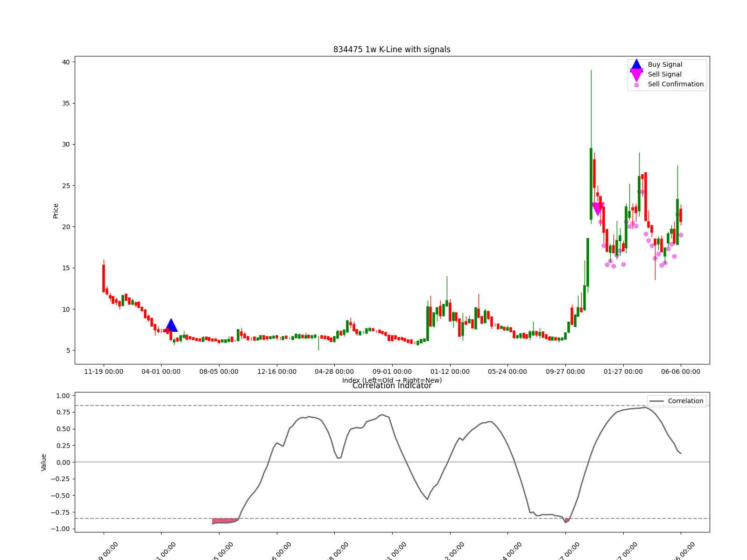Click the x-axis tick label '04-28 00:00'
Viewport: 747px width, 560px height.
334,372
